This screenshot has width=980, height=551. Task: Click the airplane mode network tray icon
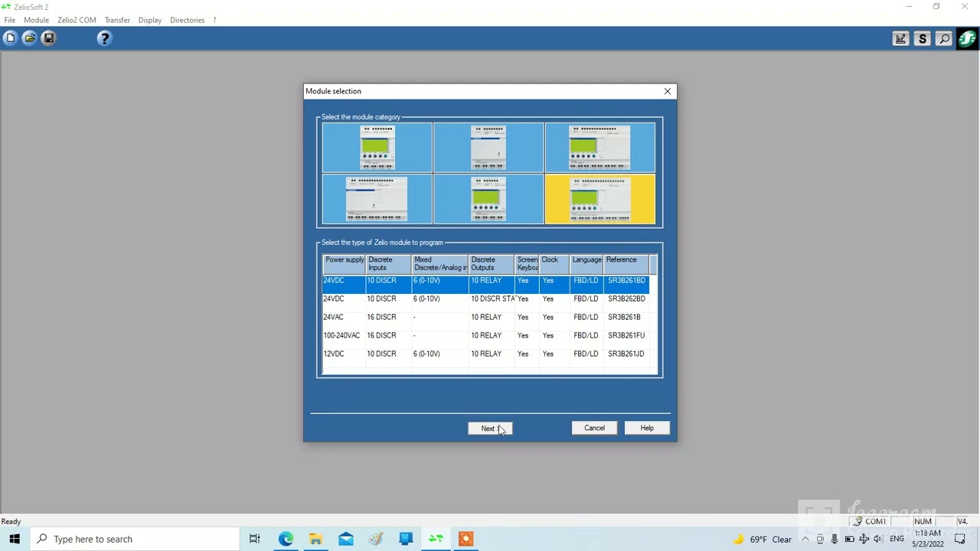click(x=864, y=539)
